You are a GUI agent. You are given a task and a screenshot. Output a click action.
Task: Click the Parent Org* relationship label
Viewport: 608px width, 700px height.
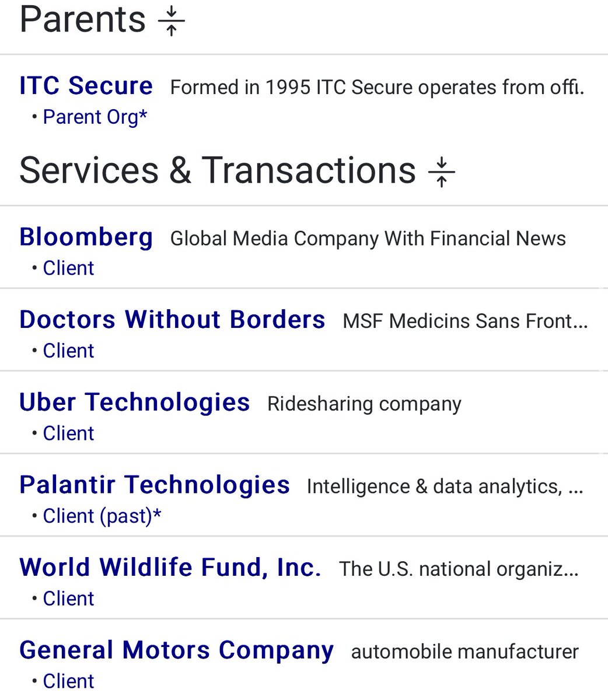[95, 117]
